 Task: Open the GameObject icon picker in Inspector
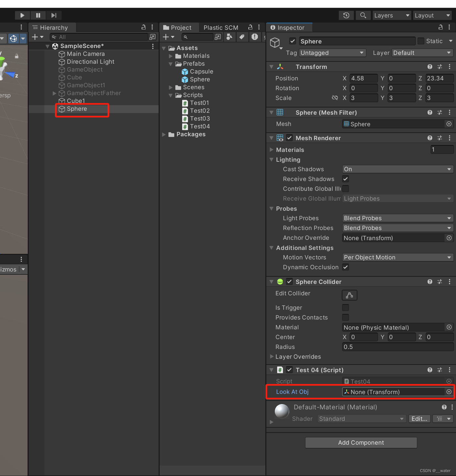click(276, 43)
